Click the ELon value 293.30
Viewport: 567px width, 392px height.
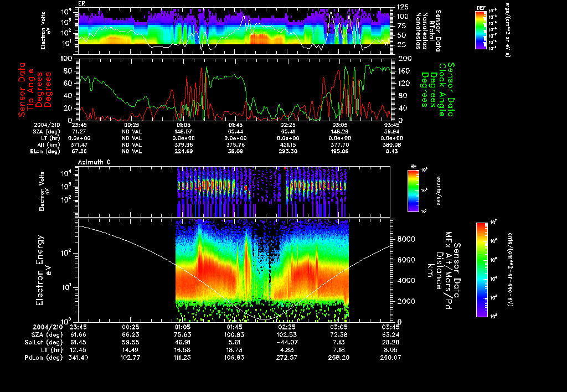(287, 152)
